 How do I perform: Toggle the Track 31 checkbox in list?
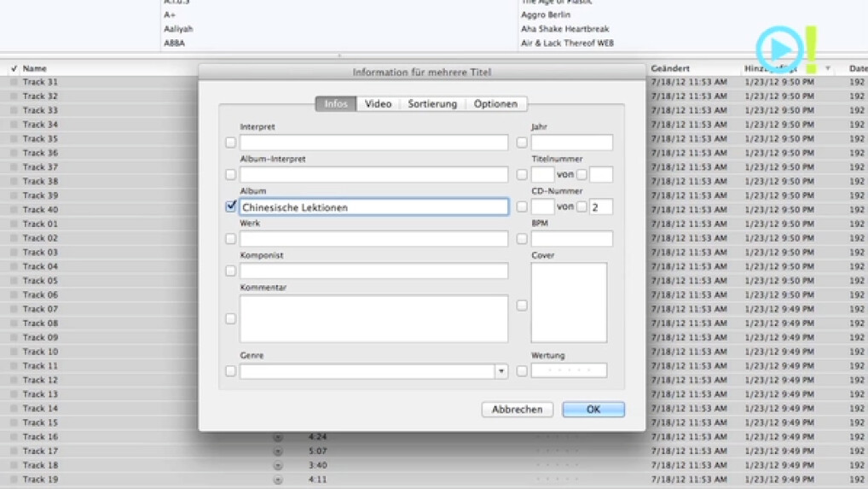pyautogui.click(x=14, y=83)
